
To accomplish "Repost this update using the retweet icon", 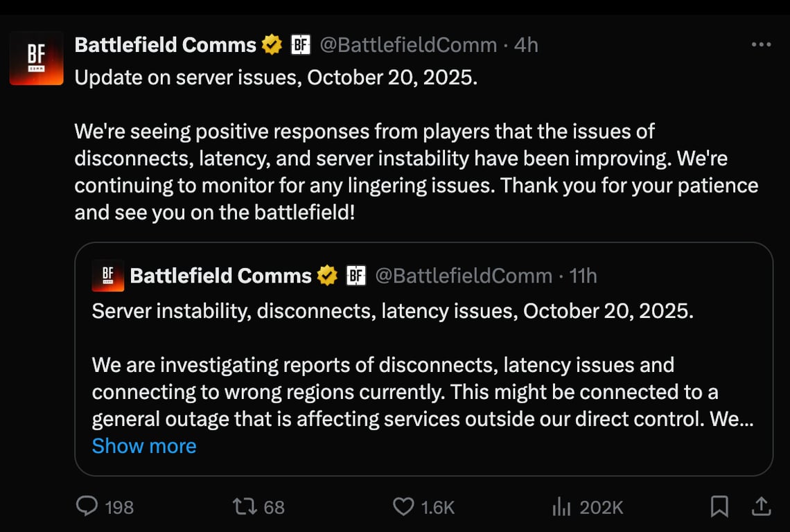I will tap(245, 507).
